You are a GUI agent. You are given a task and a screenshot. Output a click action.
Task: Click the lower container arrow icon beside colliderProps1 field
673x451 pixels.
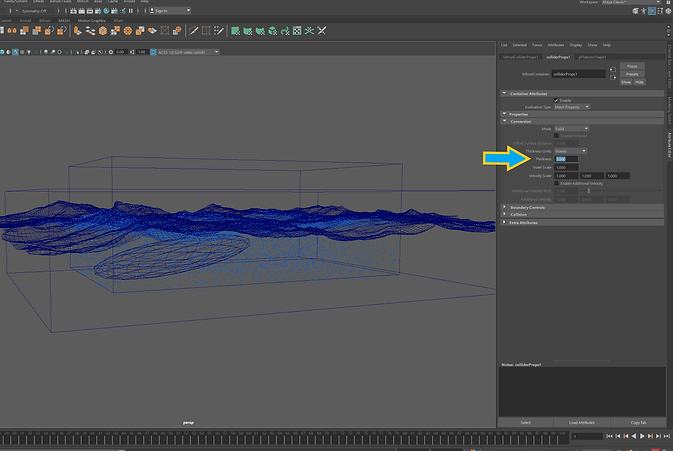coord(613,78)
